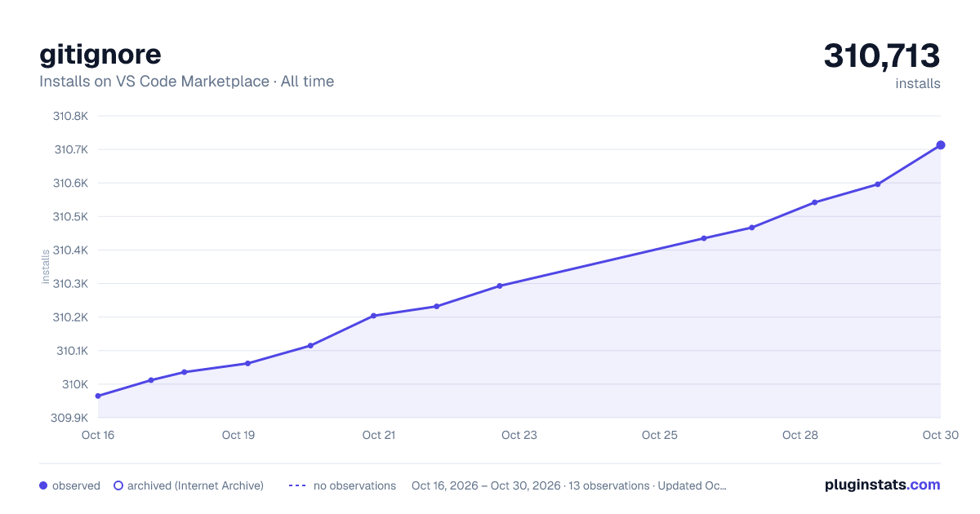This screenshot has height=514, width=980.
Task: Click the '310.4K' y-axis label
Action: click(x=70, y=250)
